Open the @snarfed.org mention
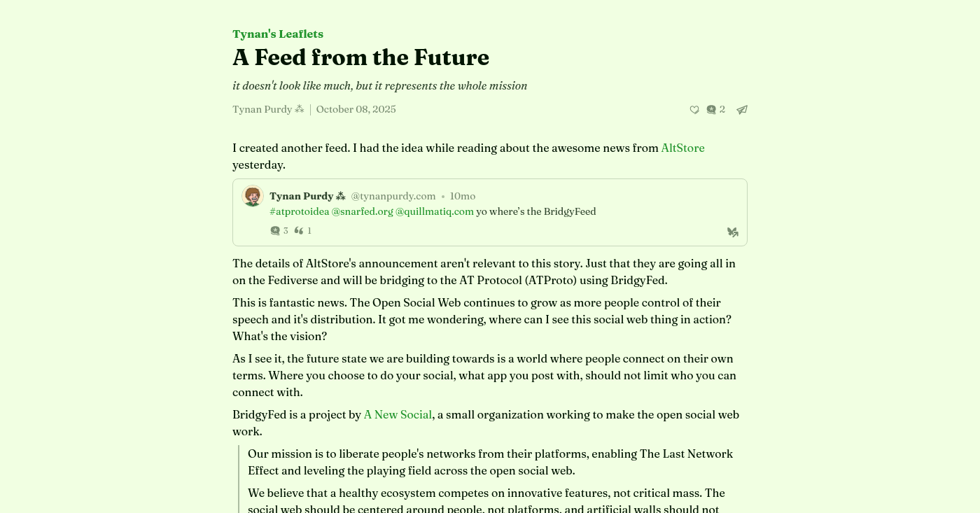This screenshot has width=980, height=513. coord(363,211)
